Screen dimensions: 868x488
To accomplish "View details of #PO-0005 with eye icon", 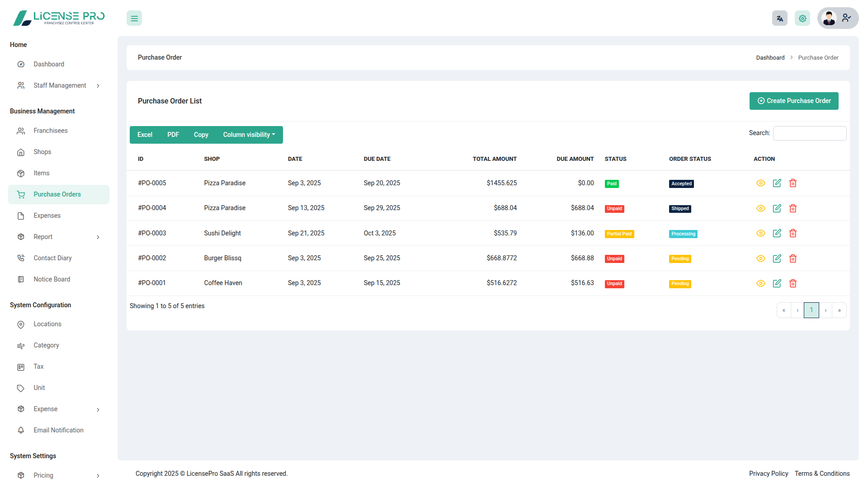I will click(x=760, y=183).
